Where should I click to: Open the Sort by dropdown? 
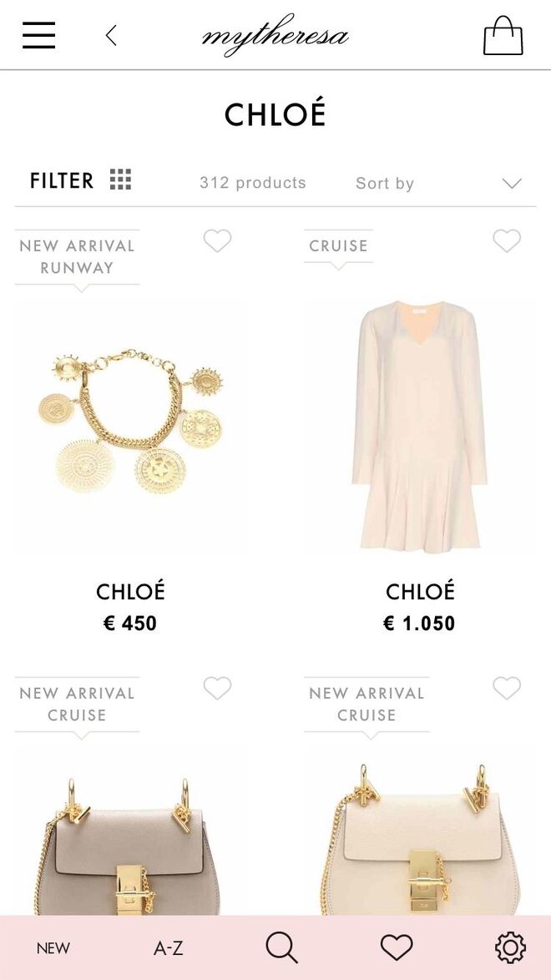pos(385,184)
